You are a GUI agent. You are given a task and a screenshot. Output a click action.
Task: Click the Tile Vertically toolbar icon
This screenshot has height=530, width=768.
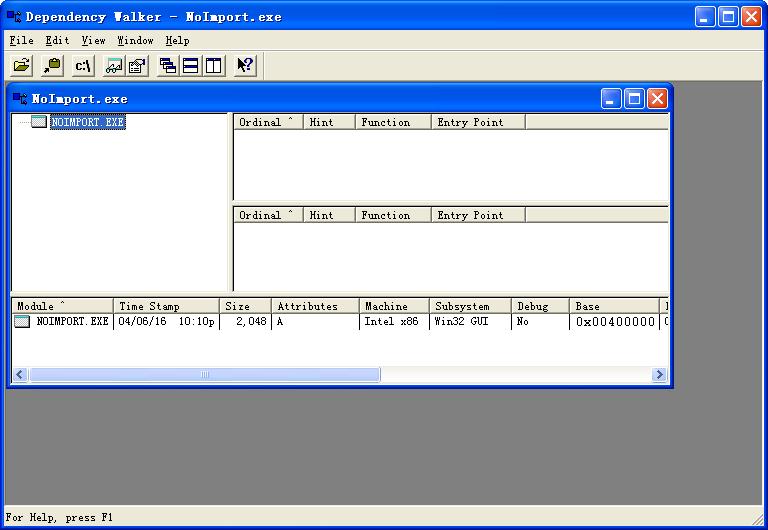[214, 65]
